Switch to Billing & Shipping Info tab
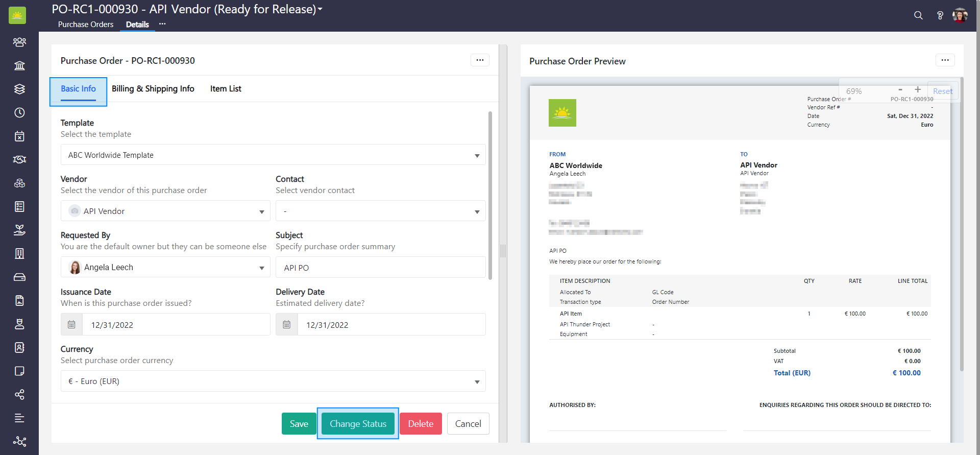980x455 pixels. click(153, 89)
